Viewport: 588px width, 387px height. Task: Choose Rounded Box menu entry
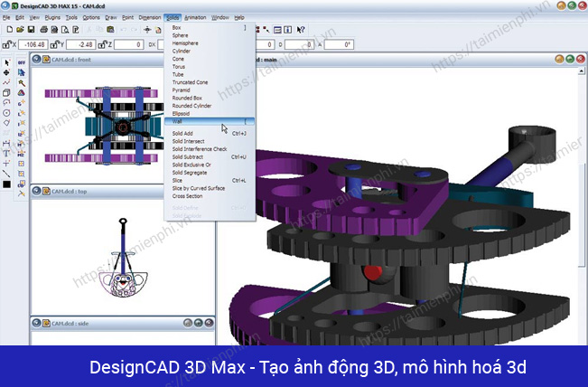210,98
